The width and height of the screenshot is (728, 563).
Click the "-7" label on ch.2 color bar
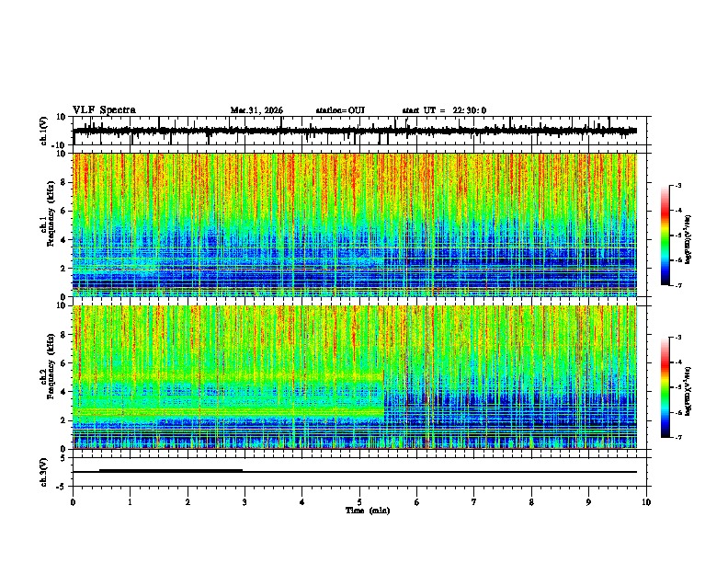678,437
